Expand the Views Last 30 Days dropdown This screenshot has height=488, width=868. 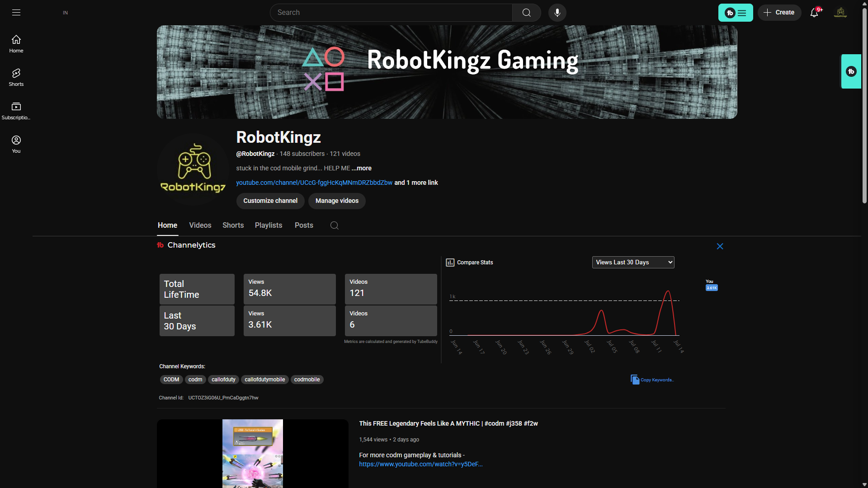tap(633, 263)
